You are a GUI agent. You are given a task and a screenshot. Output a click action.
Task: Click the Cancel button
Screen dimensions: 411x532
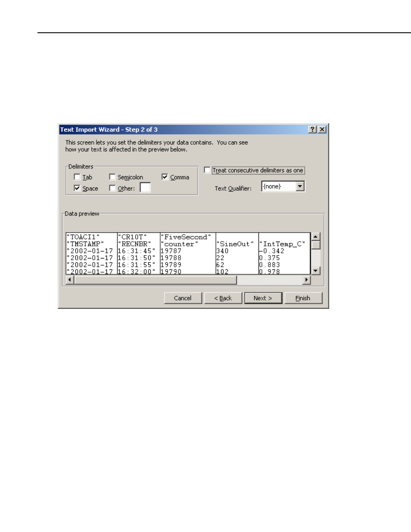click(x=183, y=298)
